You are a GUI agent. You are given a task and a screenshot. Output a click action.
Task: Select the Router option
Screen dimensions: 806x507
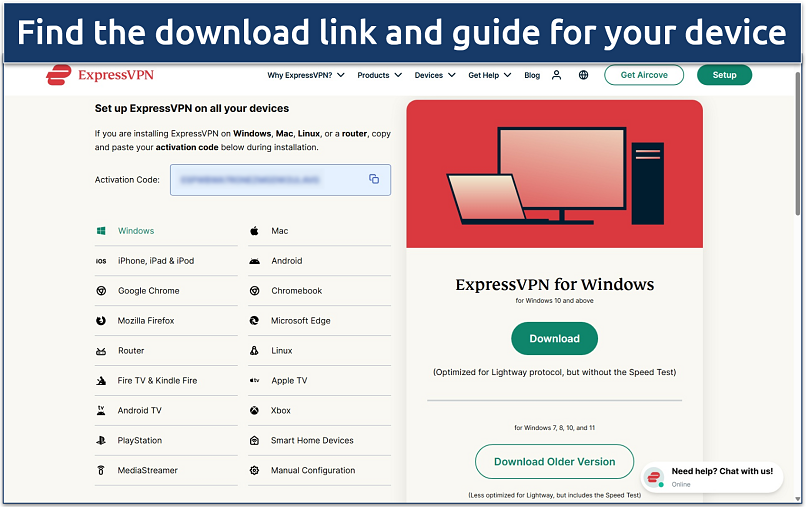coord(166,351)
